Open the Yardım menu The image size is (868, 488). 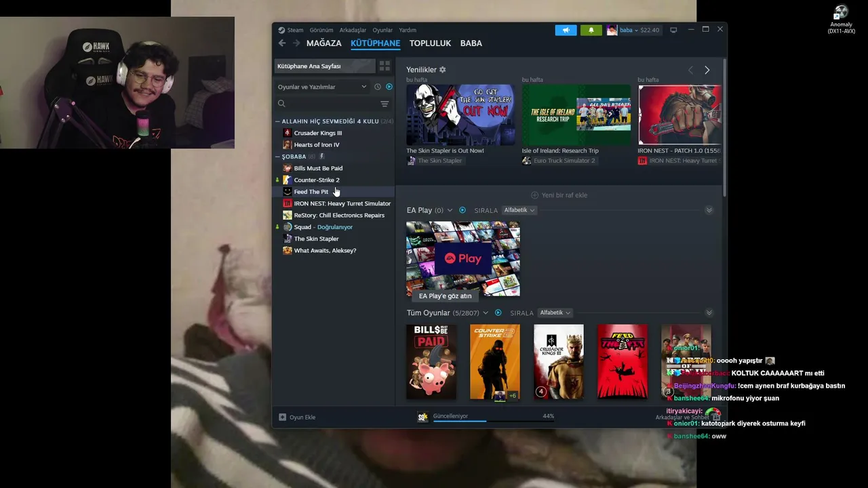(x=408, y=30)
